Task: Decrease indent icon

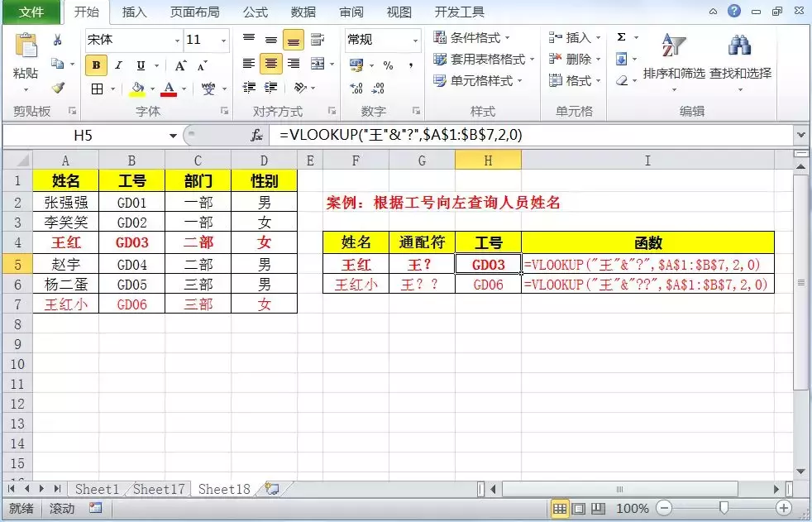Action: [249, 88]
